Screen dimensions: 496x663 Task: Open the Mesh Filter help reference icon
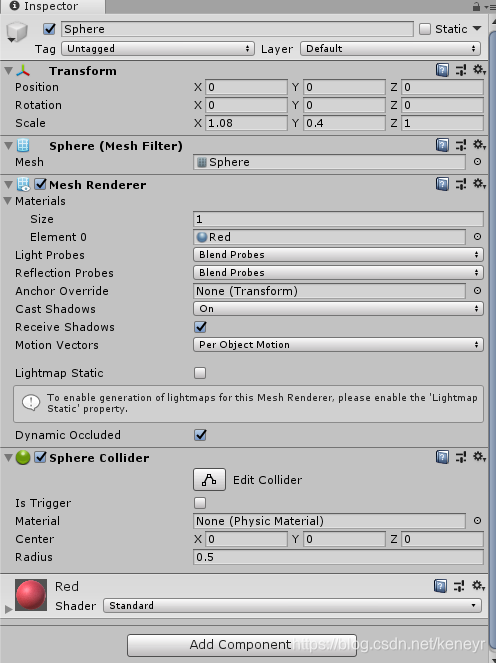442,145
